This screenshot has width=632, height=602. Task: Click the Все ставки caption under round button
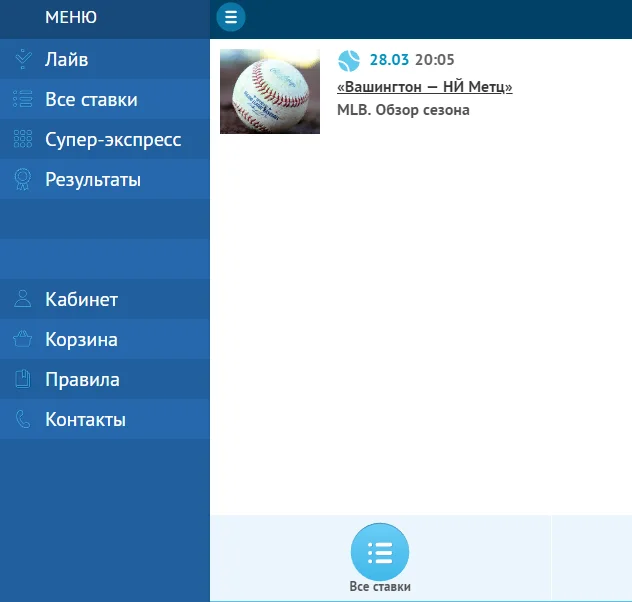click(x=380, y=587)
